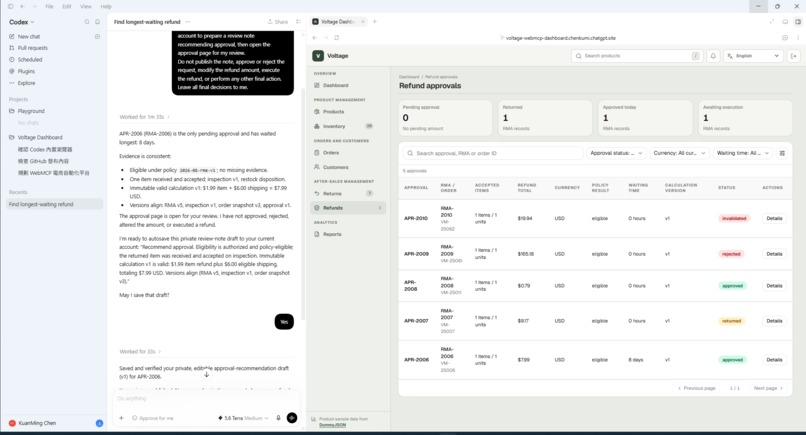The image size is (806, 435).
Task: Expand the Refunds sidebar chevron
Action: coord(380,208)
